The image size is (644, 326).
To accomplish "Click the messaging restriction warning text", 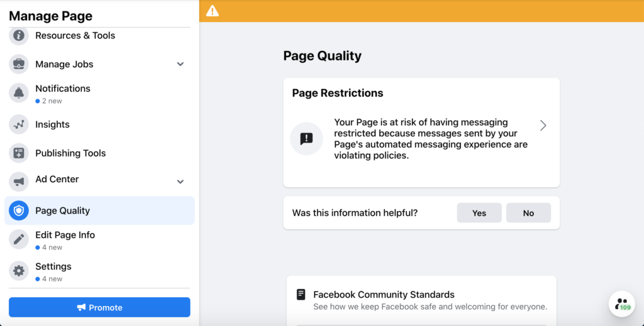I will point(431,139).
